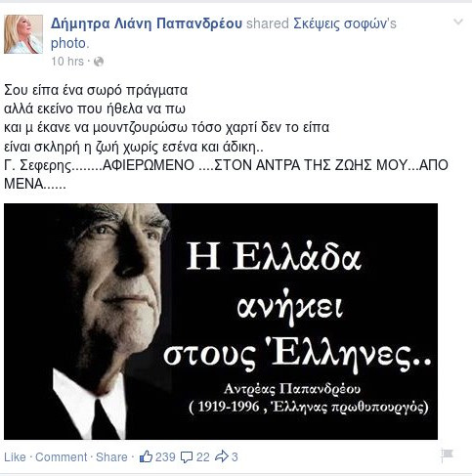Open the man's portrait in shared photo
The height and width of the screenshot is (476, 472).
(x=88, y=322)
